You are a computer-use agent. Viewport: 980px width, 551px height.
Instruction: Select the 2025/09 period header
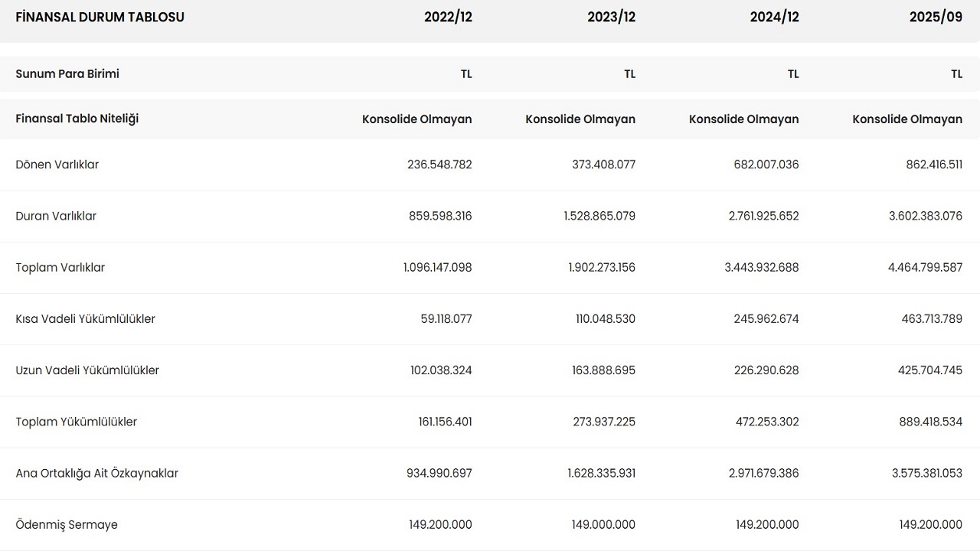(x=936, y=17)
